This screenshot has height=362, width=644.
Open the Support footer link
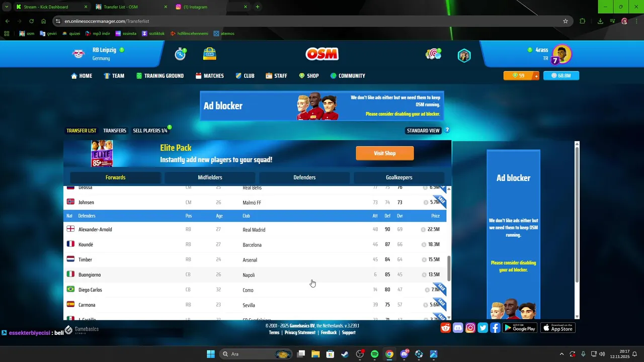(349, 333)
